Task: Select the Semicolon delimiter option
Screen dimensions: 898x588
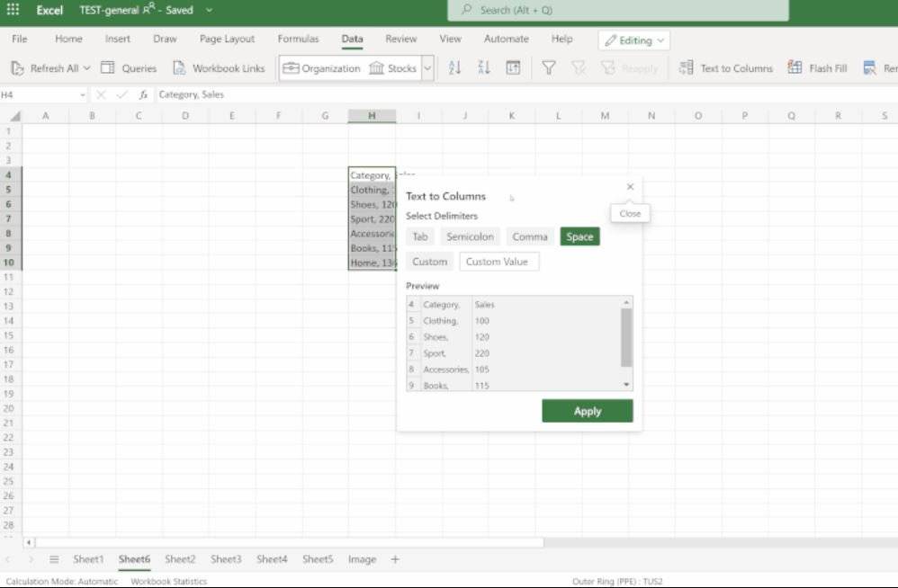Action: 470,236
